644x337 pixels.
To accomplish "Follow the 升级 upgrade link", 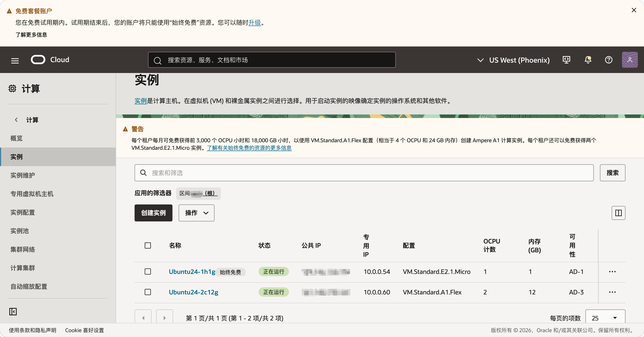I will 255,22.
